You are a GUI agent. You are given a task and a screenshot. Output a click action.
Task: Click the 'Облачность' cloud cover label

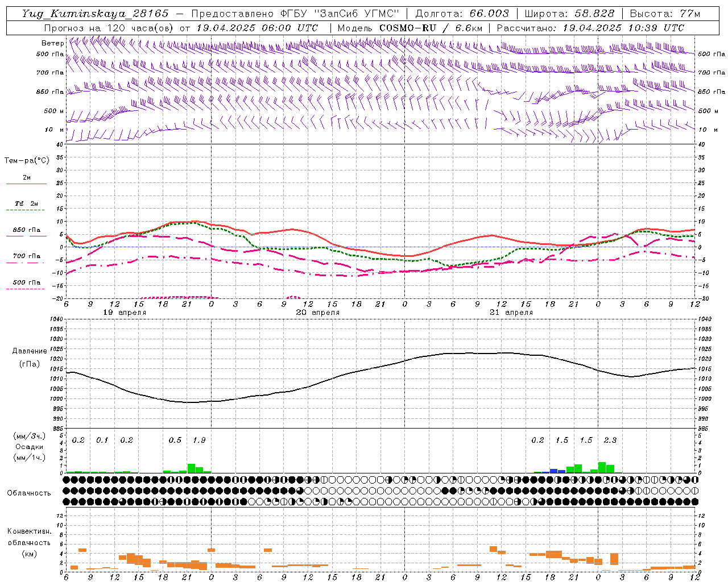pyautogui.click(x=29, y=493)
